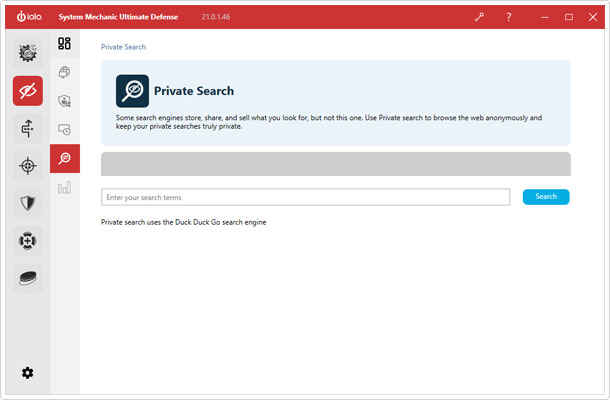Open help question mark in title bar
Viewport: 610px width, 400px height.
click(x=508, y=17)
